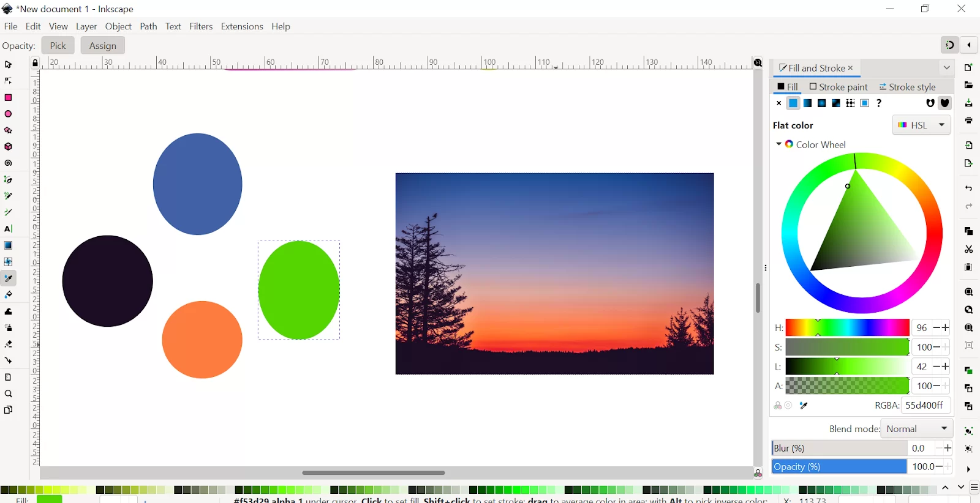Open the HSL color mode dropdown
Viewport: 980px width, 503px height.
click(x=921, y=125)
